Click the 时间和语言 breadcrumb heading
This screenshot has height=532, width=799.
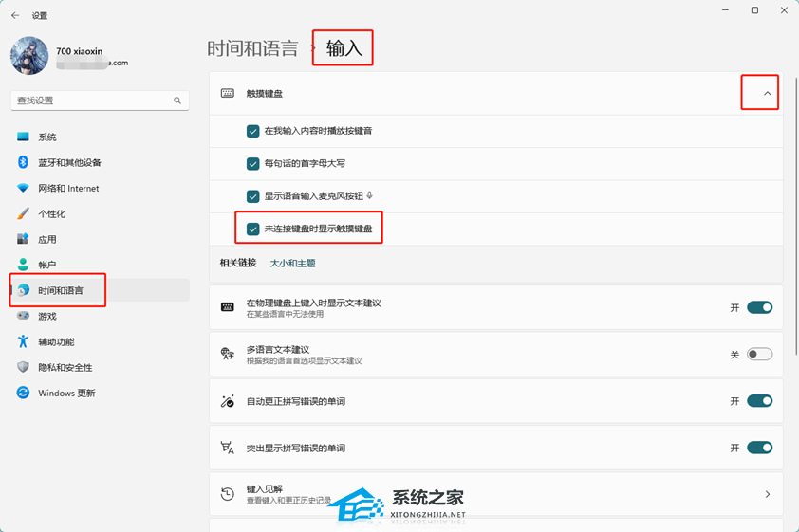(x=252, y=48)
